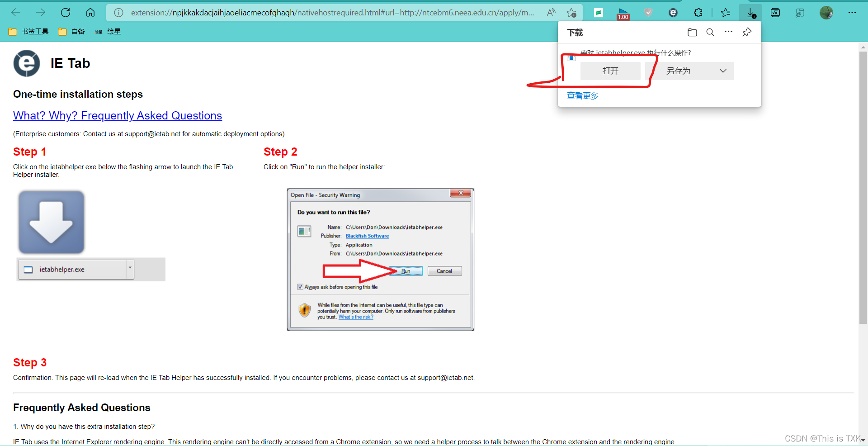
Task: Toggle the Downloads toolbar button
Action: (750, 13)
